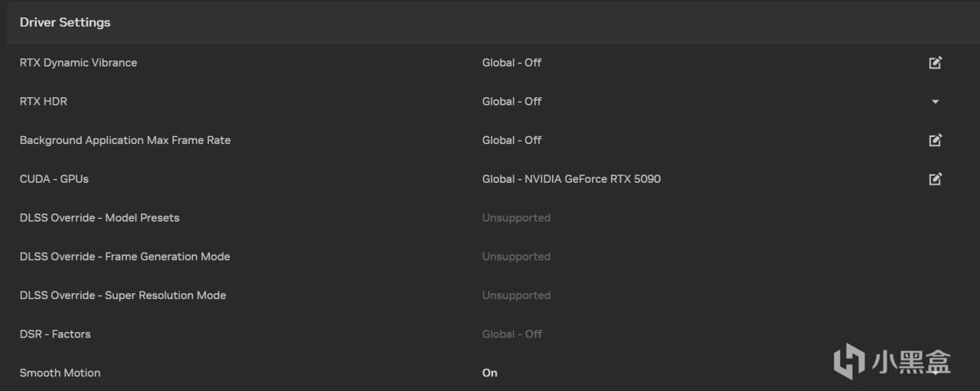Screen dimensions: 980x391
Task: Toggle the Smooth Motion On value
Action: [490, 373]
